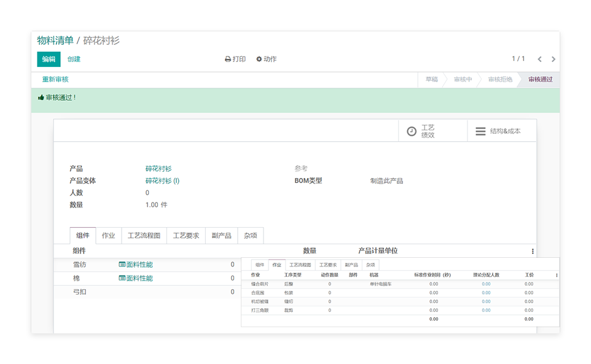Image resolution: width=591 pixels, height=364 pixels.
Task: Click 面料性能 icon in 雪纺 row
Action: (x=122, y=265)
